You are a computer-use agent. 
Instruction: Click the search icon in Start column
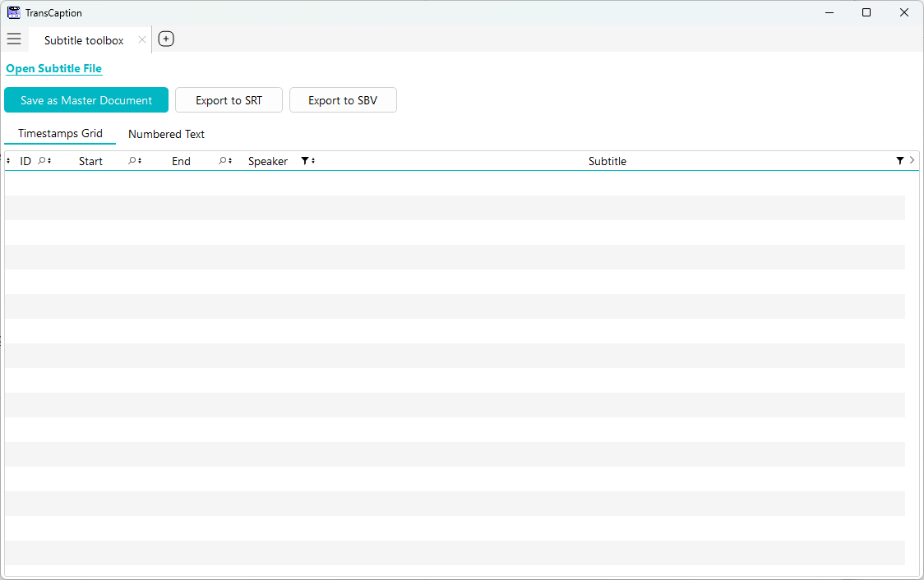[x=132, y=161]
